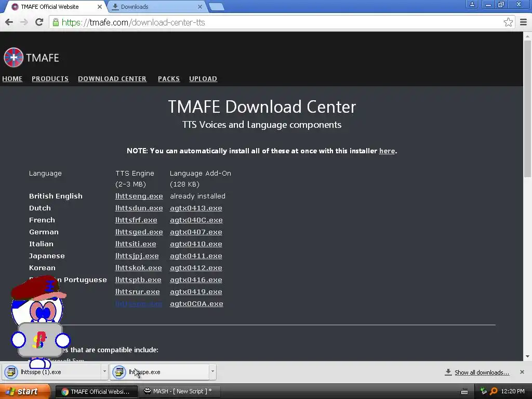
Task: Click the TMAFE logo icon
Action: click(14, 57)
